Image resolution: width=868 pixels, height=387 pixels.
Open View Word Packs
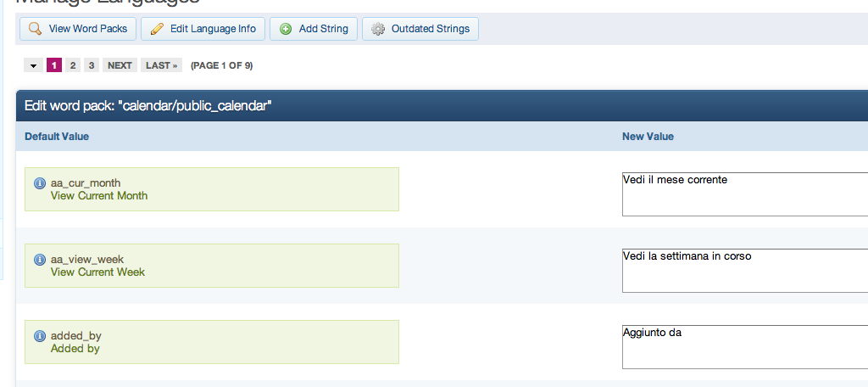click(x=87, y=29)
